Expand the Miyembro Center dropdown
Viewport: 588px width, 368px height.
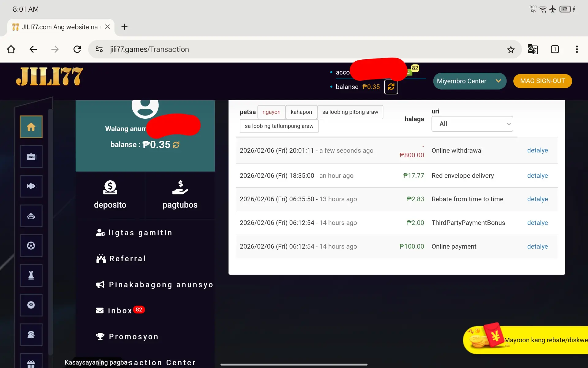(x=469, y=81)
